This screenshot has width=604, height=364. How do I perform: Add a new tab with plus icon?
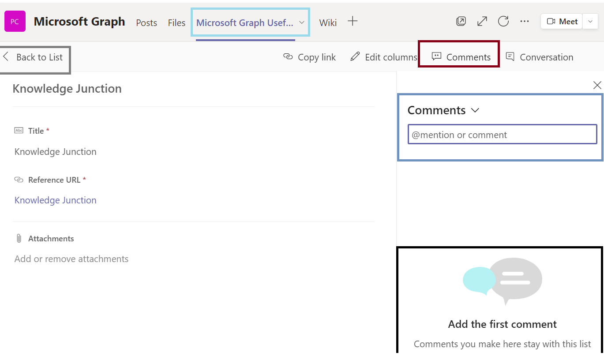(353, 21)
